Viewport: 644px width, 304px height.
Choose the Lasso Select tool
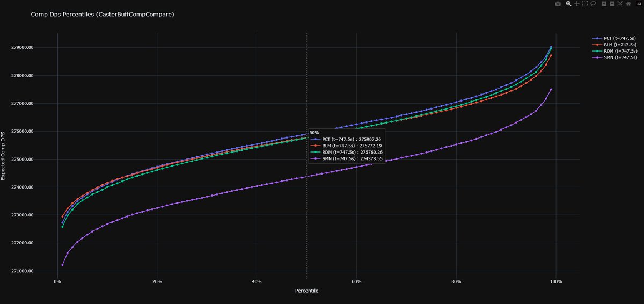[x=593, y=4]
